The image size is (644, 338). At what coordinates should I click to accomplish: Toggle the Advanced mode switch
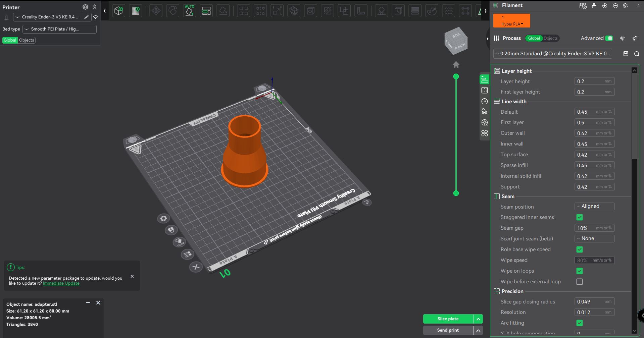point(609,38)
